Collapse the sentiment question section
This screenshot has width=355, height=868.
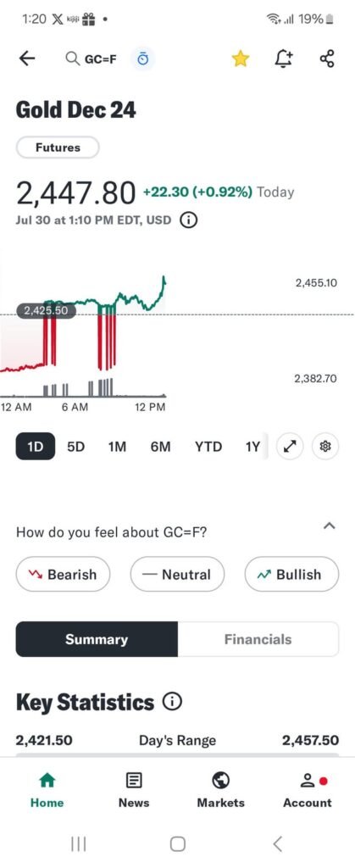point(329,526)
